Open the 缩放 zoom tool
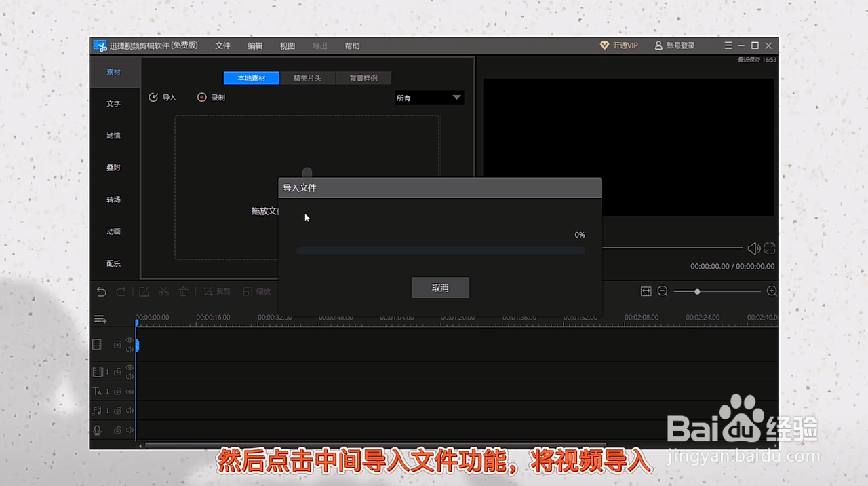868x486 pixels. (x=257, y=291)
